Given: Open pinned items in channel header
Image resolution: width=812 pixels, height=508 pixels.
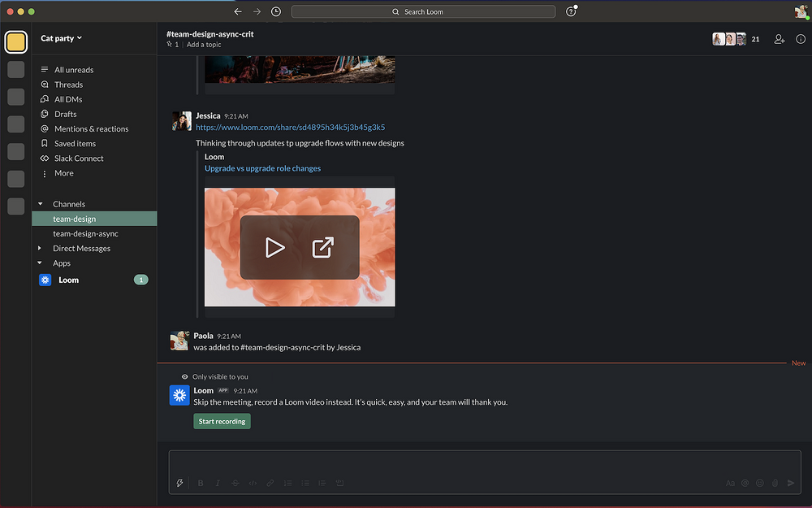Looking at the screenshot, I should click(x=172, y=45).
